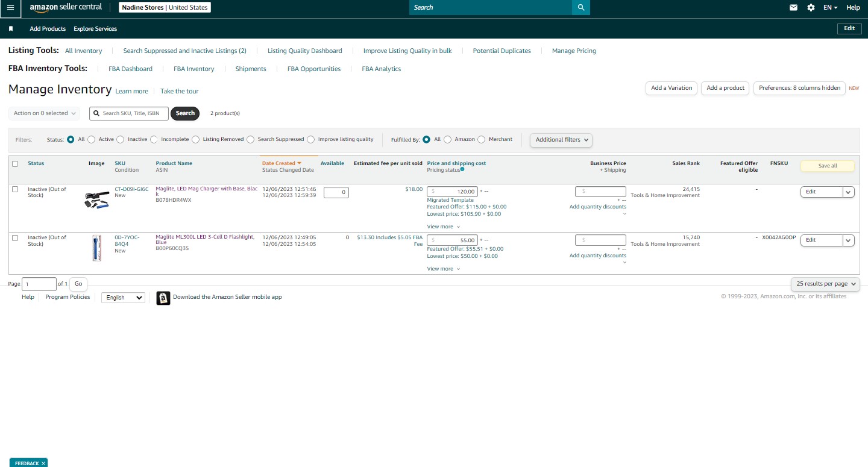Select Fulfilled By Amazon radio button
Viewport: 868px width, 467px height.
(447, 139)
